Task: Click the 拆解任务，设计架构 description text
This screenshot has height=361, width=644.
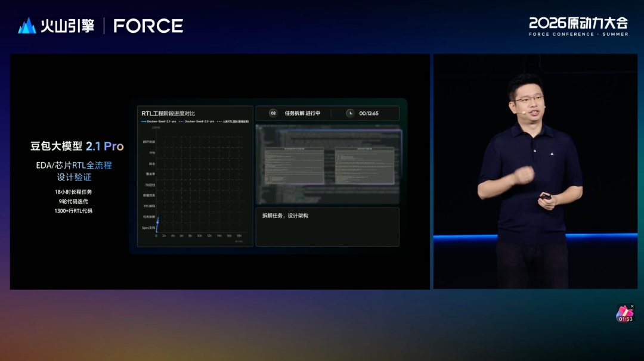Action: [285, 216]
